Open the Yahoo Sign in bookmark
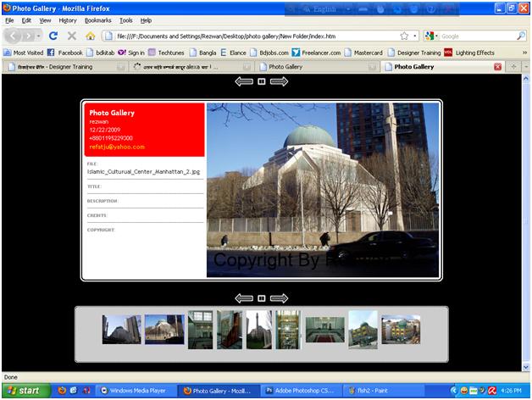 pos(131,53)
